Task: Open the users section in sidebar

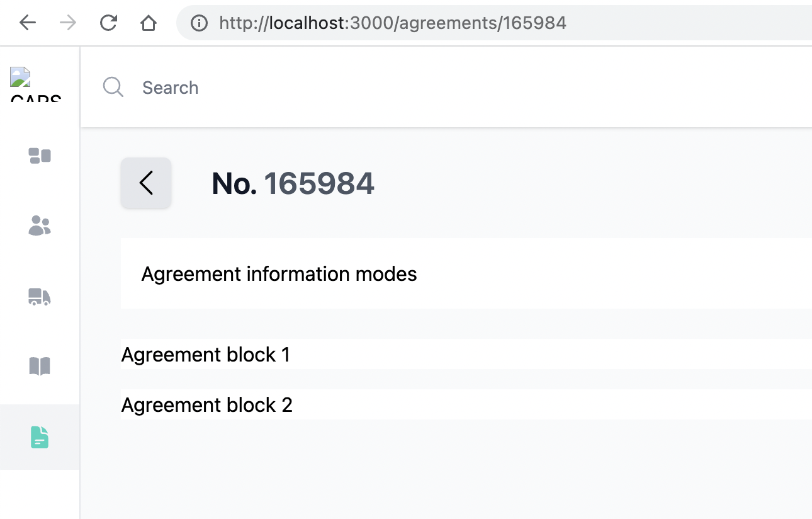Action: 40,225
